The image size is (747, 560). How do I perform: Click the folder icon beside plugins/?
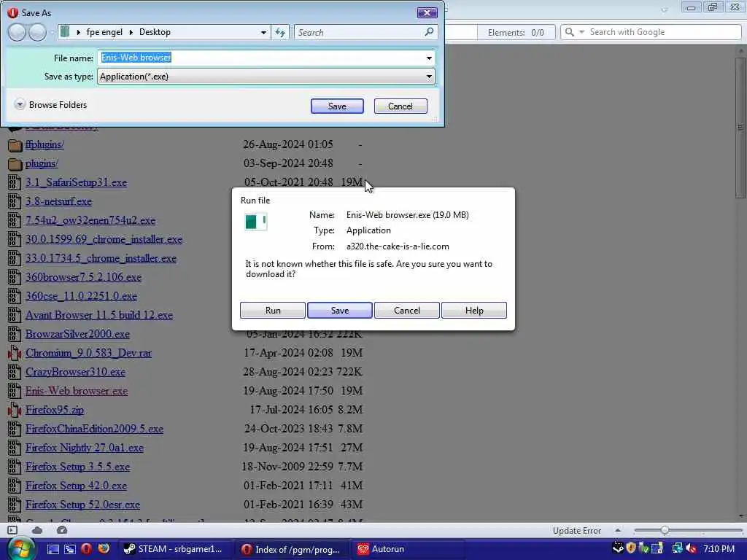(15, 164)
